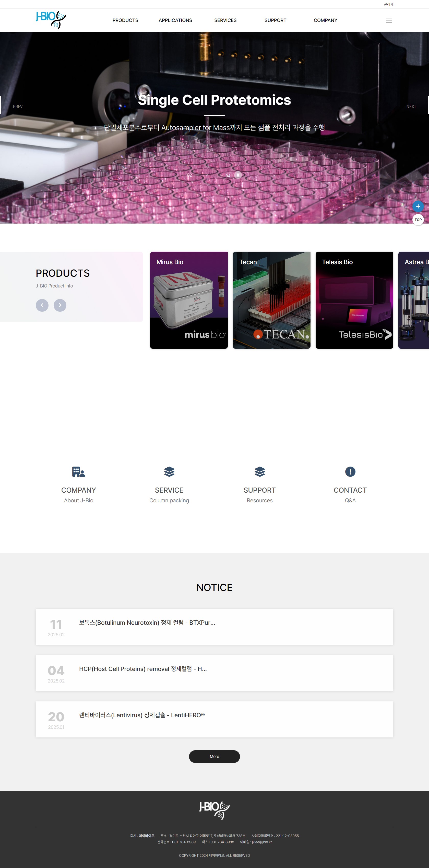The height and width of the screenshot is (868, 429).
Task: Click the Contact exclamation icon
Action: [x=350, y=472]
